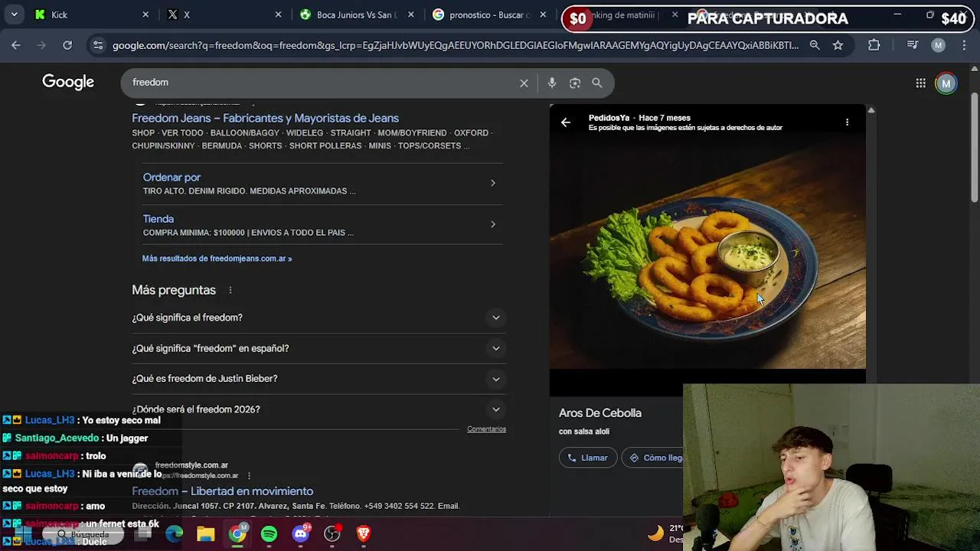Clear the search box with the X
980x551 pixels.
[x=524, y=83]
